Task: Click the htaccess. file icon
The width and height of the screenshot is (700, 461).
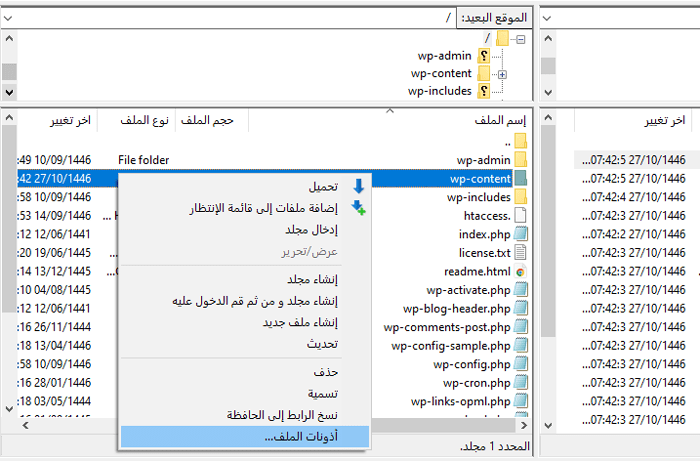Action: pos(521,215)
